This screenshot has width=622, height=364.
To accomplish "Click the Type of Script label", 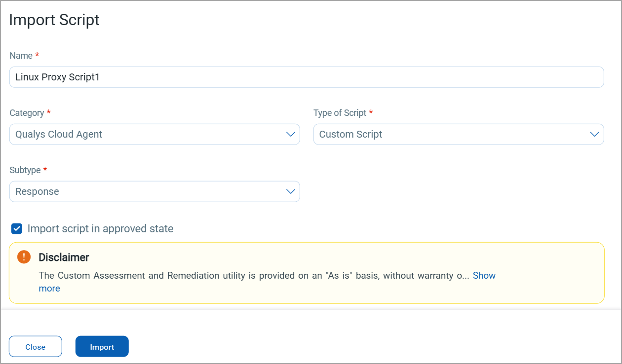I will coord(340,113).
